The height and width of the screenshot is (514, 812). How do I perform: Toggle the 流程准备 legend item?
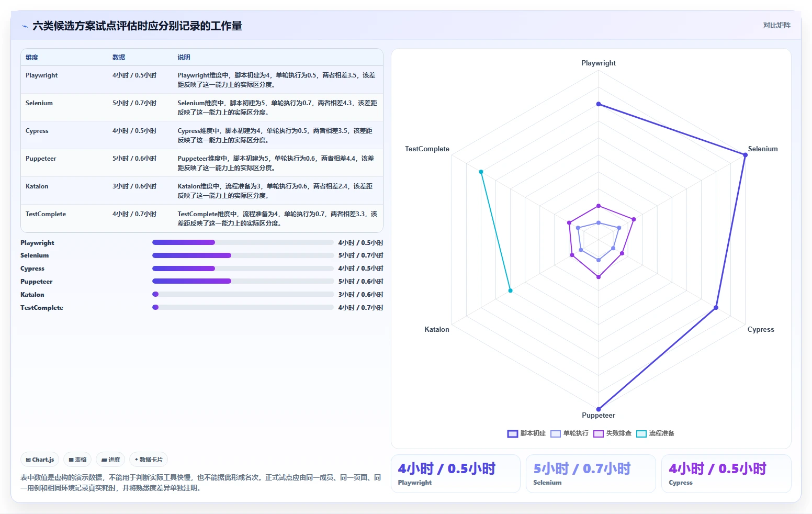click(x=655, y=433)
